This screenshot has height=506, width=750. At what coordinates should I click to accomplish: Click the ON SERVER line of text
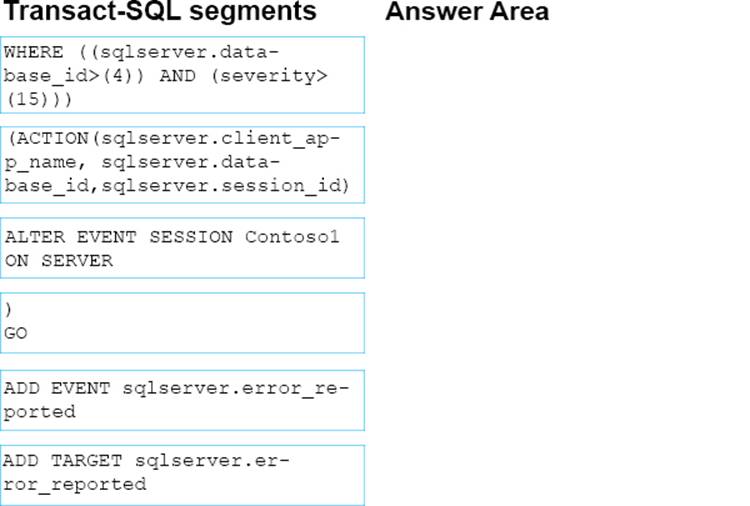point(59,260)
